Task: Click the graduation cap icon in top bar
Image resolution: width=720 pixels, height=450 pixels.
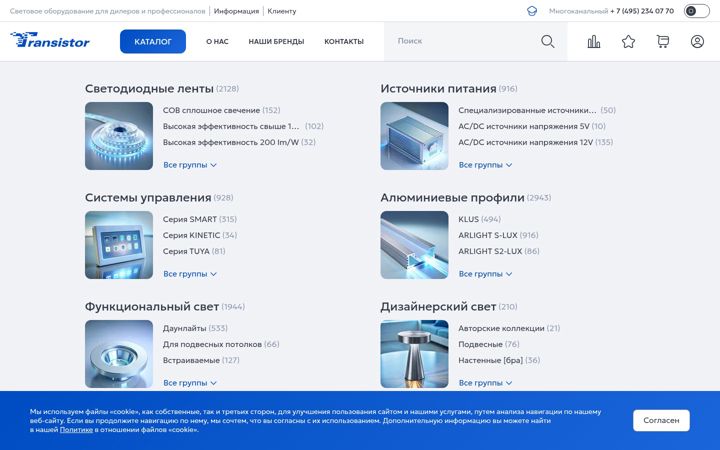Action: [532, 11]
